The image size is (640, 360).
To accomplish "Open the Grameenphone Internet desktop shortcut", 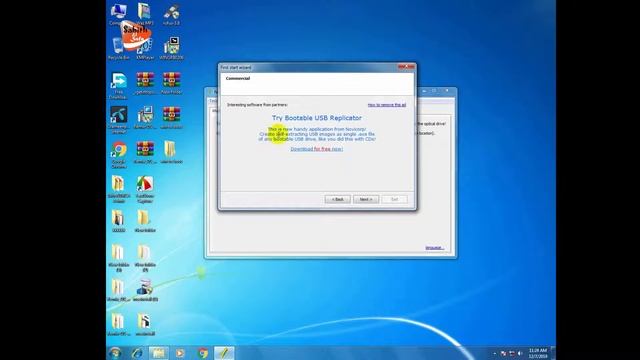I will (x=118, y=120).
